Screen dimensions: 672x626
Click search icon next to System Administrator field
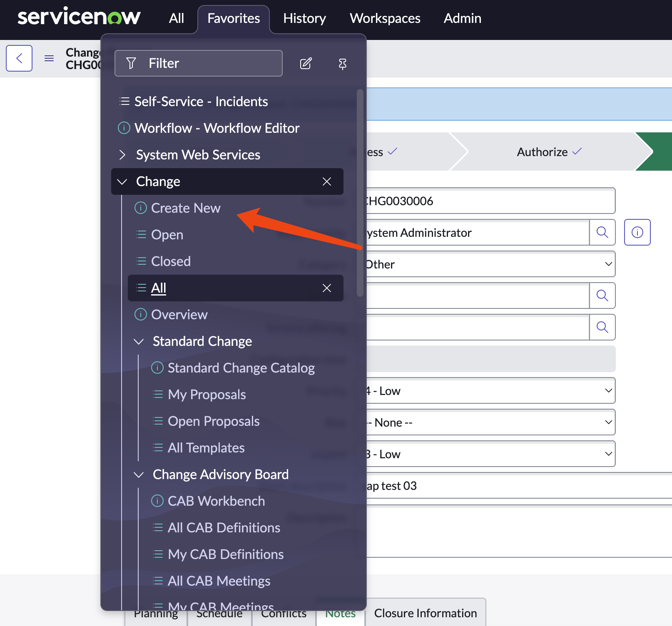602,232
